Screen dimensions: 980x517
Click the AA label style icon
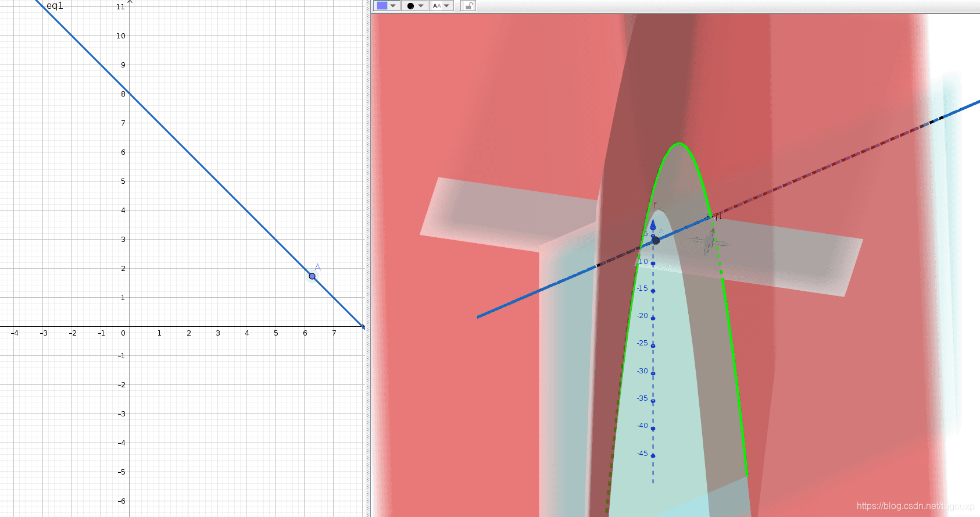[437, 6]
